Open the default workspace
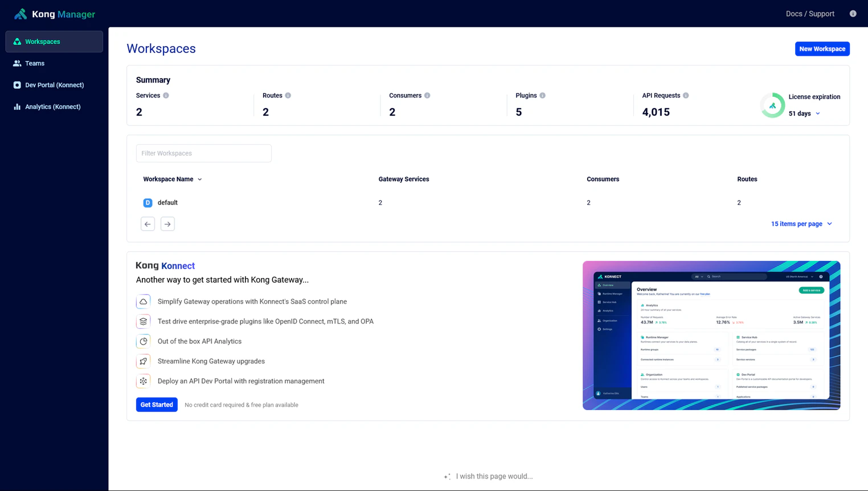The image size is (868, 491). pos(167,203)
